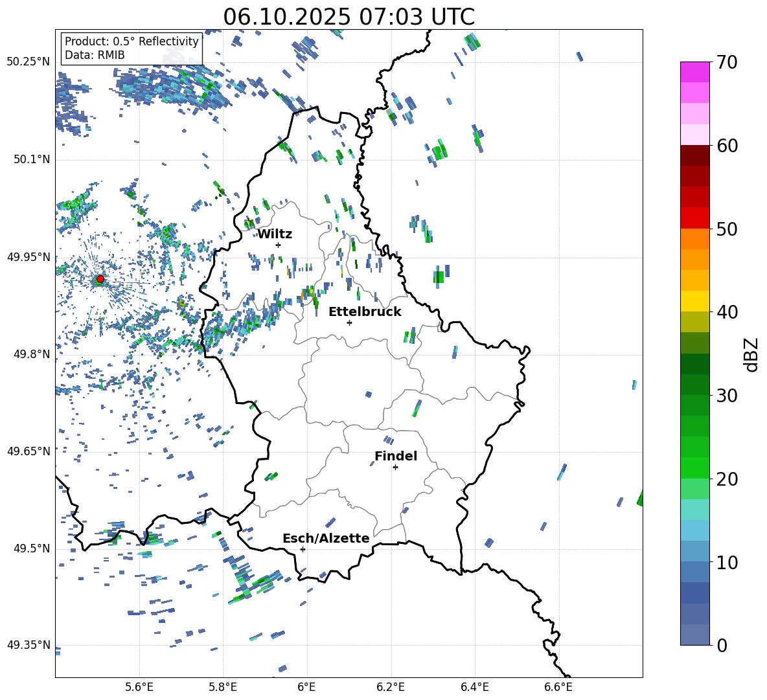Click the magenta swatch at top of colorbar

695,72
